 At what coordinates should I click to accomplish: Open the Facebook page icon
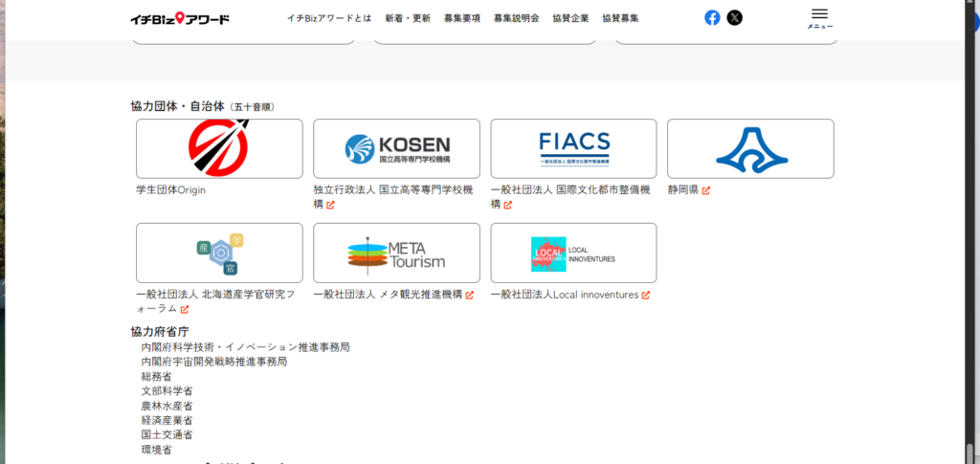712,18
